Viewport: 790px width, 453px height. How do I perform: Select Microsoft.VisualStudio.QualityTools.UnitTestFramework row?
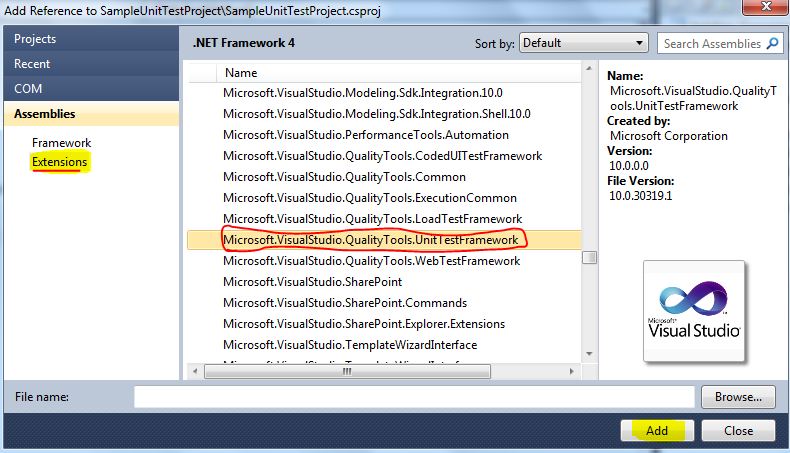[384, 240]
